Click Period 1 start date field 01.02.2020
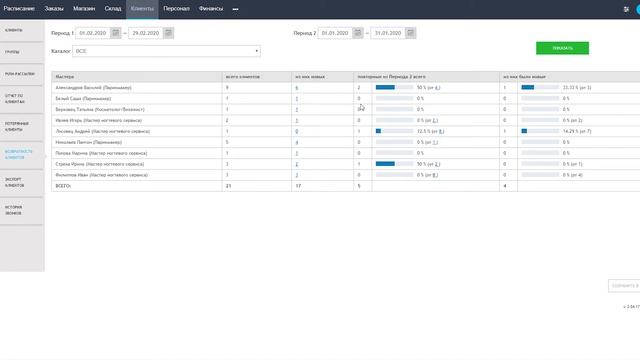 tap(93, 33)
